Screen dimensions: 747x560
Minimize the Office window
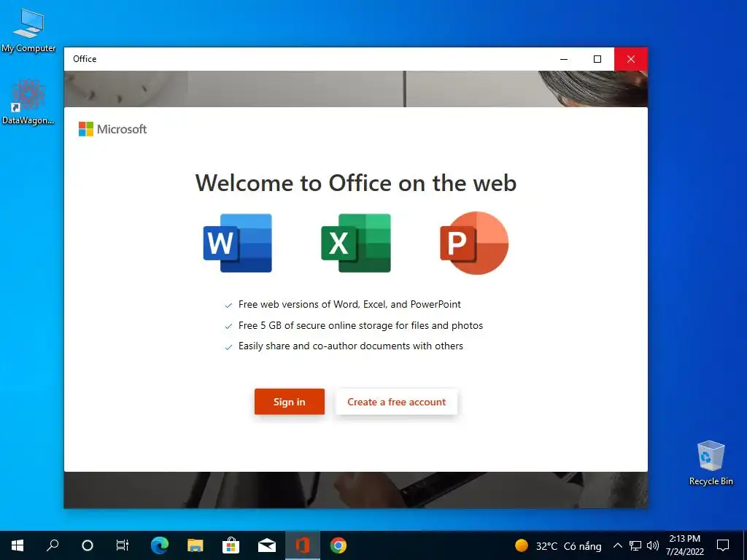(x=564, y=59)
